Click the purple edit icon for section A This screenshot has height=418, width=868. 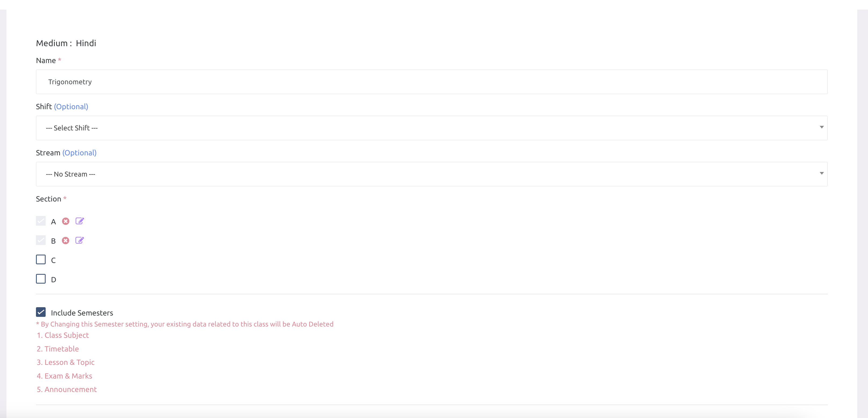pos(79,221)
